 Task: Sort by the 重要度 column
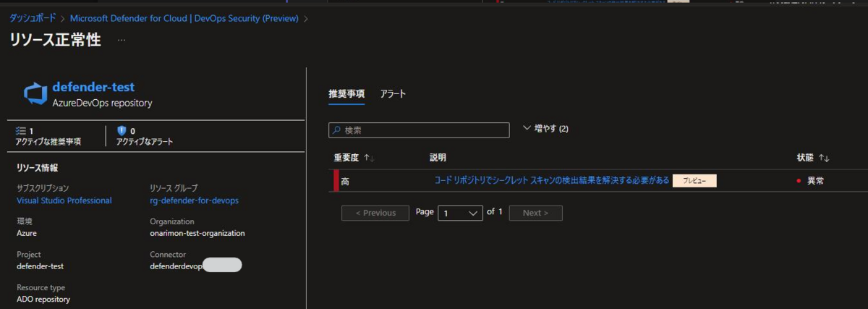tap(353, 158)
